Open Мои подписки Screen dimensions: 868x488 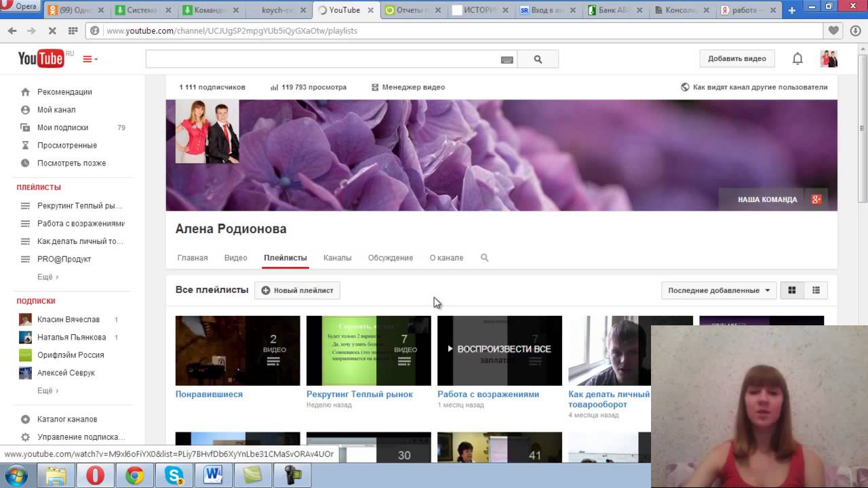pyautogui.click(x=62, y=127)
